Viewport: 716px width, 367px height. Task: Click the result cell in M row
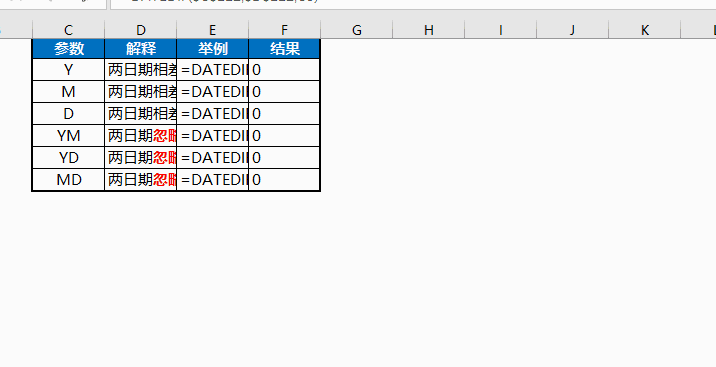(x=284, y=92)
